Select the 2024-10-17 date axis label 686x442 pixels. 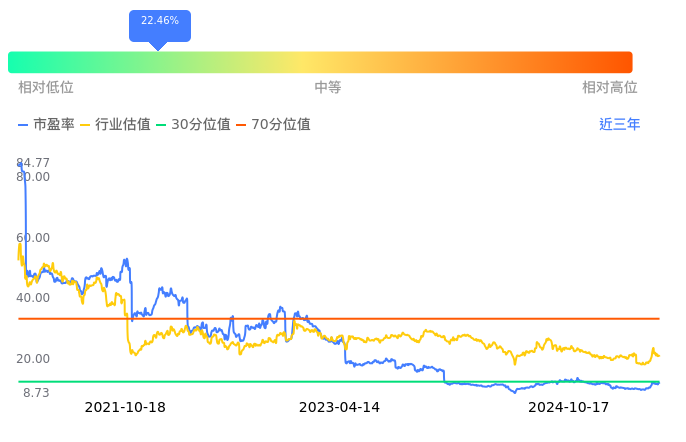coord(568,408)
